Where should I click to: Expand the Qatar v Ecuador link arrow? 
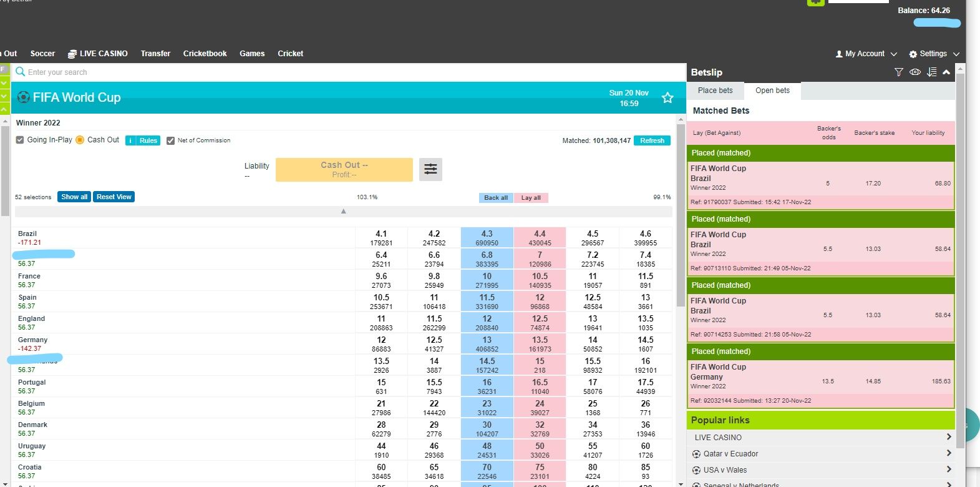tap(949, 453)
